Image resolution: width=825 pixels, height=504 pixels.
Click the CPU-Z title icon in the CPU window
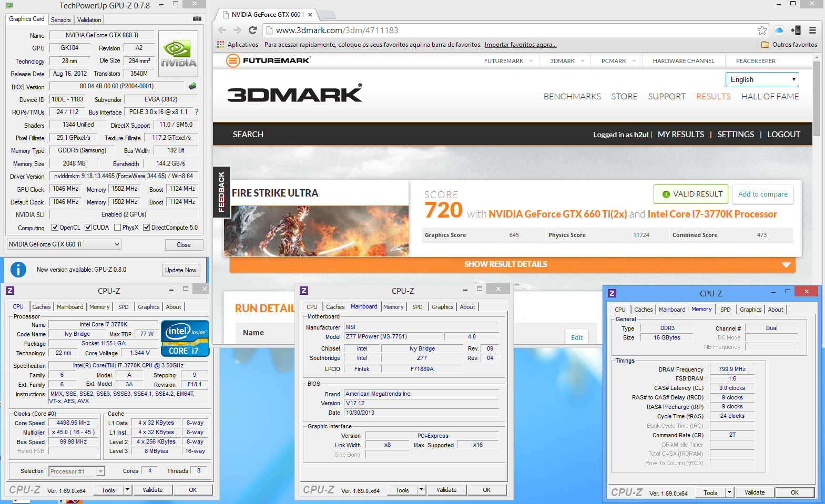[x=10, y=291]
